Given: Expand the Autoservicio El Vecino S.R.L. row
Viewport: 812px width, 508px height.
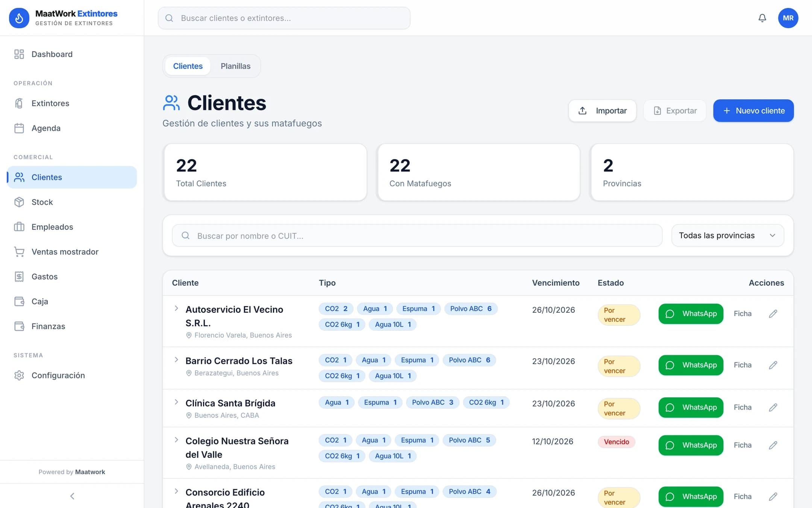Looking at the screenshot, I should point(176,309).
